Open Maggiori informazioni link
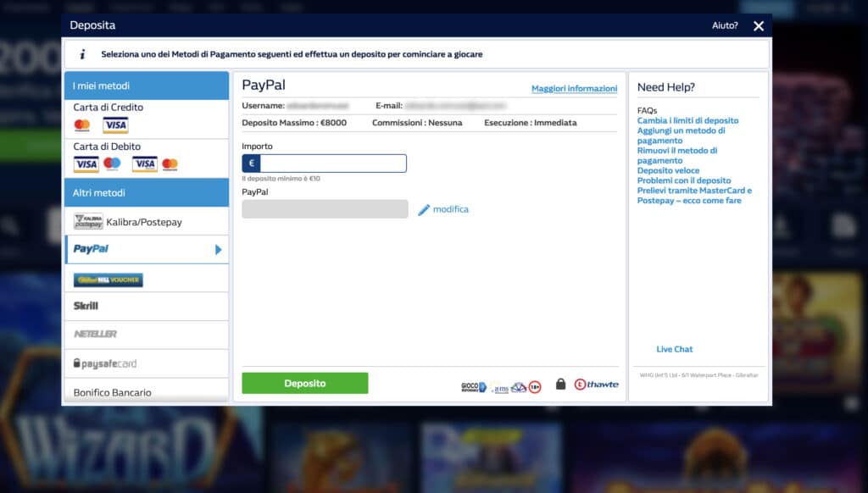 point(574,89)
